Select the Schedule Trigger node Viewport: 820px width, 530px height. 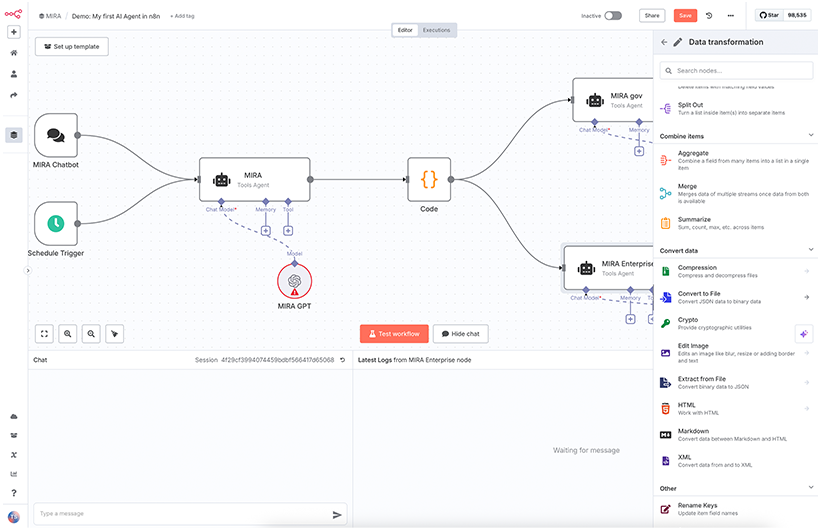click(56, 223)
